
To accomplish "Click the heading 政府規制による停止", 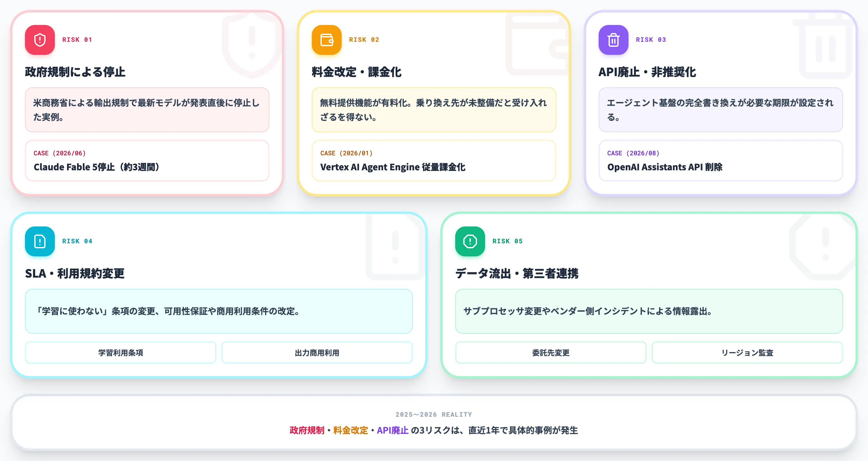I will [x=75, y=72].
